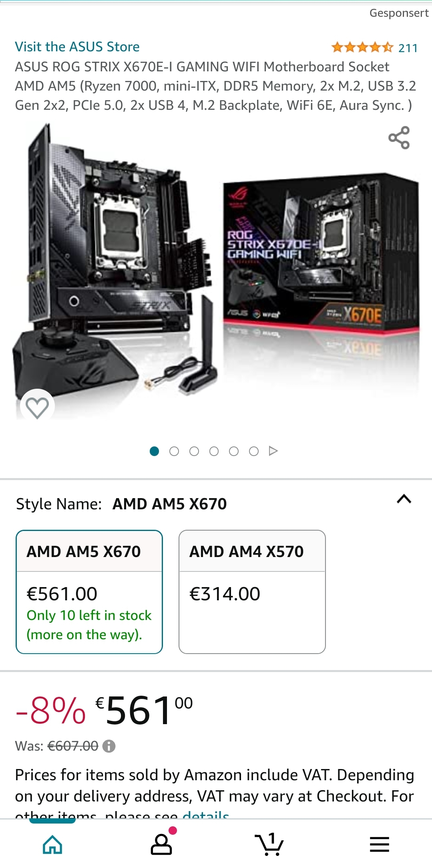
Task: Tap the main motherboard product image
Action: pyautogui.click(x=216, y=273)
